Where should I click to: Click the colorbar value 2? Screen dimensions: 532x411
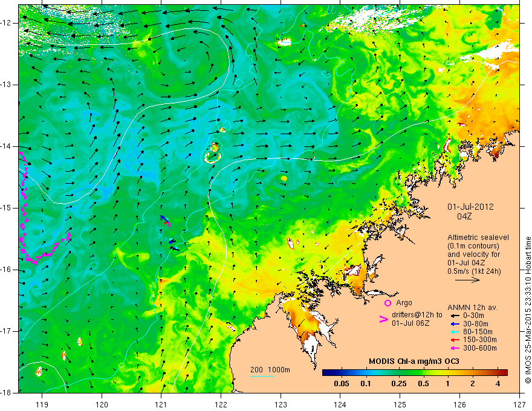473,384
